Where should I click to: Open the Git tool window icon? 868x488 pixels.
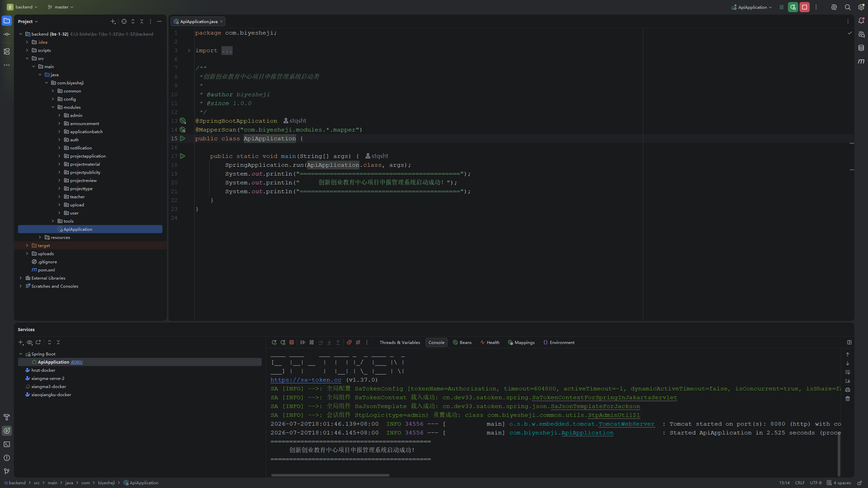[x=7, y=471]
